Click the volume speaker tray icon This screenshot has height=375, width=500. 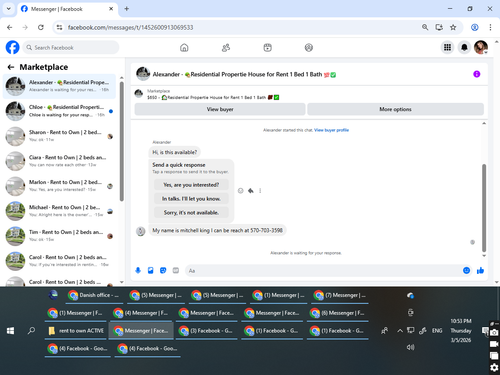[410, 347]
